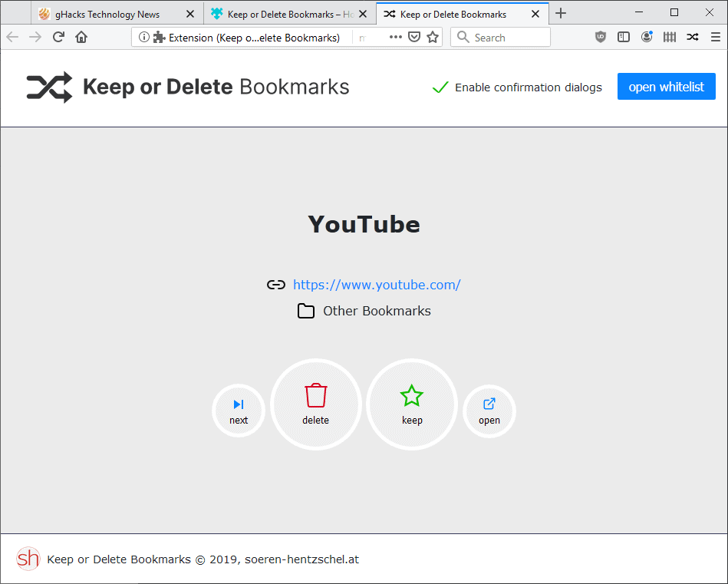This screenshot has height=584, width=728.
Task: Open site information icon in address bar
Action: coord(144,37)
